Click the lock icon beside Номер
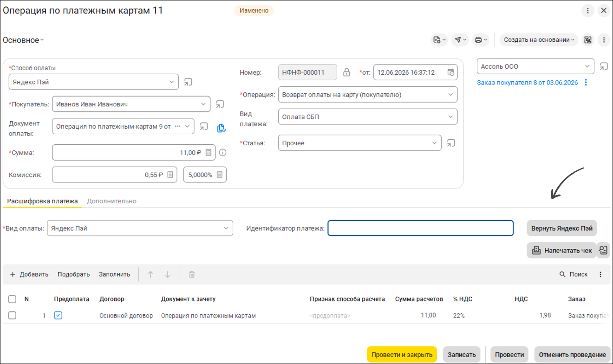613x364 pixels. click(x=346, y=72)
